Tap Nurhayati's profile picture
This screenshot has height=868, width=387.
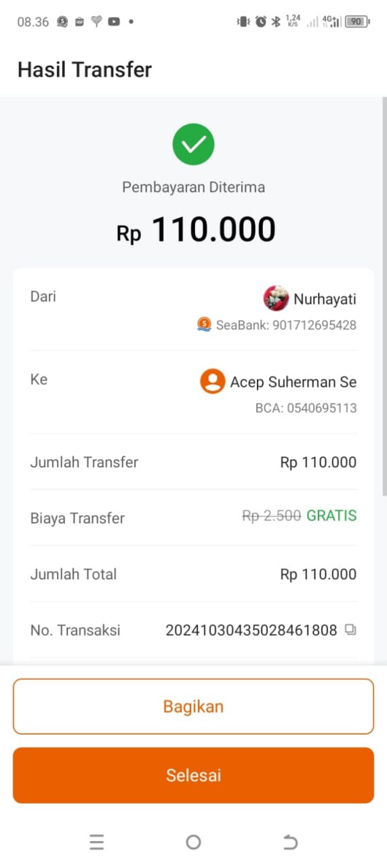tap(276, 298)
